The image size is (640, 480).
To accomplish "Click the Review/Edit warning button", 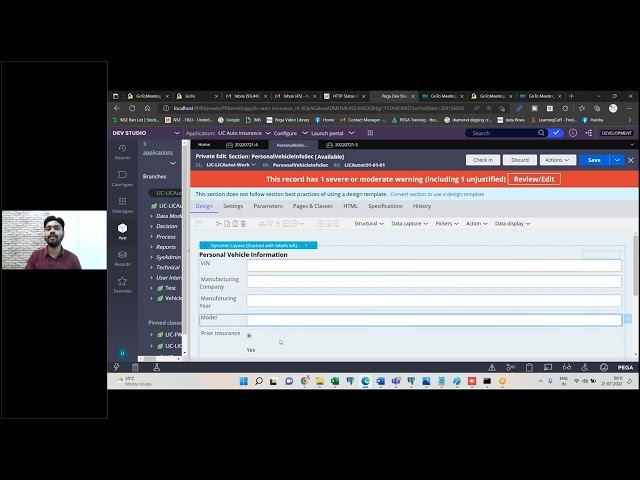I will [534, 179].
